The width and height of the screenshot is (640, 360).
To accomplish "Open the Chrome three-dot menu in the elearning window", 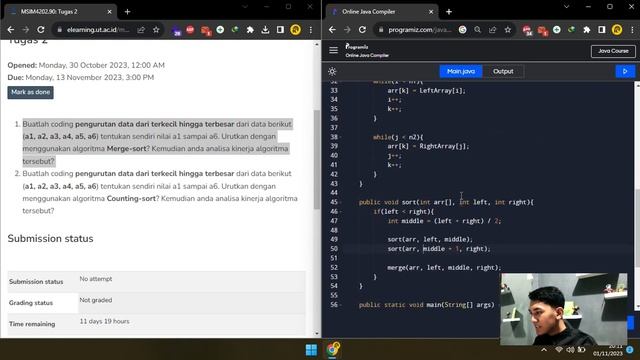I will coord(311,30).
